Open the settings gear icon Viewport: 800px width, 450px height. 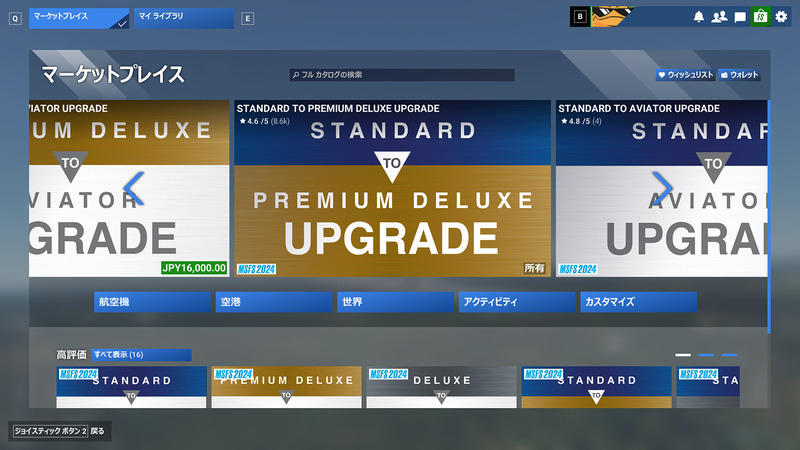click(781, 17)
